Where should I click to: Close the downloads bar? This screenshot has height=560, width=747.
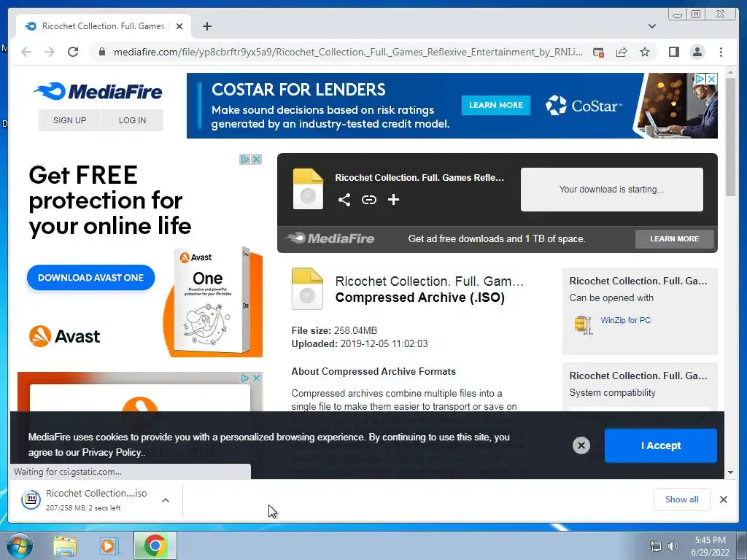tap(724, 499)
